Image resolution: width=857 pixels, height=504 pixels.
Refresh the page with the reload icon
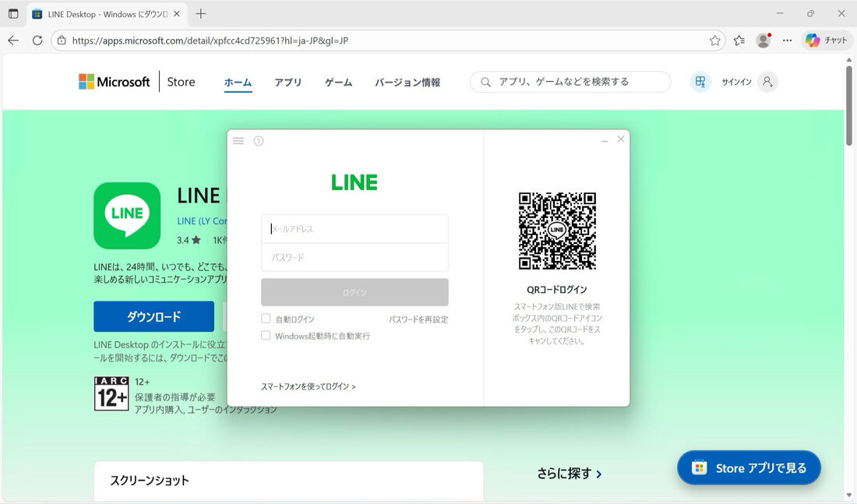point(37,40)
